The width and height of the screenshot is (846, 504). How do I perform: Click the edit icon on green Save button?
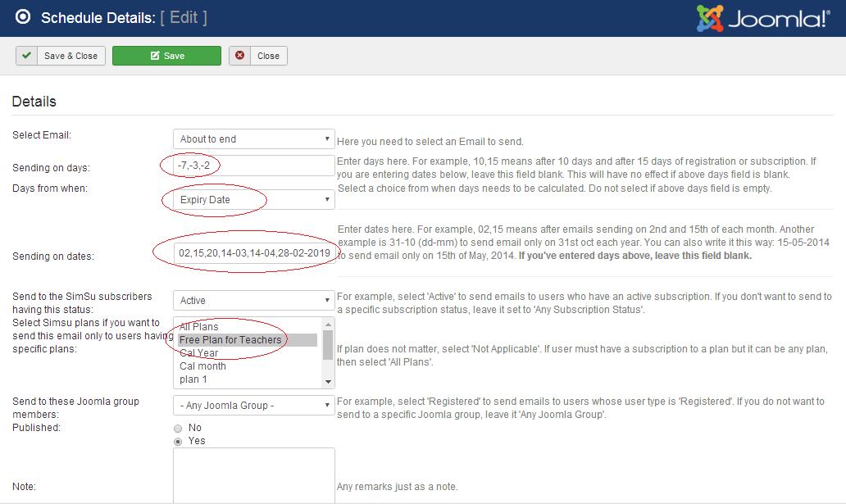[154, 56]
